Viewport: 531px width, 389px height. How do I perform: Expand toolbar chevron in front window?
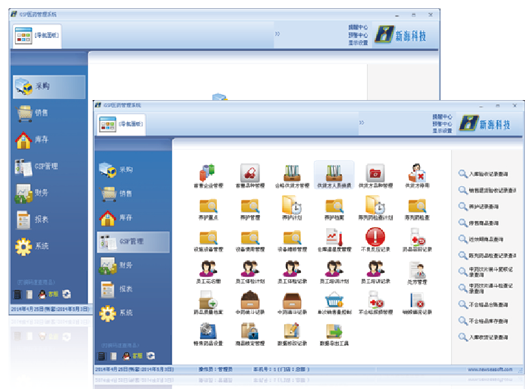tap(362, 123)
